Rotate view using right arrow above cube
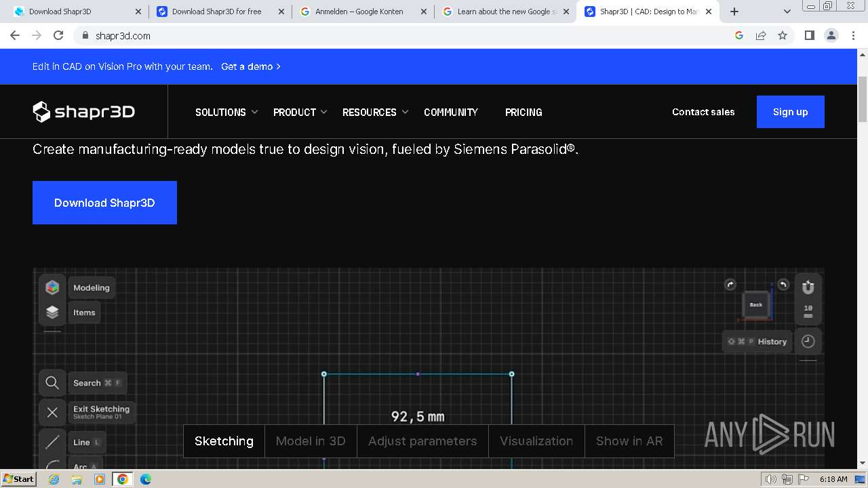The image size is (868, 488). click(x=783, y=285)
